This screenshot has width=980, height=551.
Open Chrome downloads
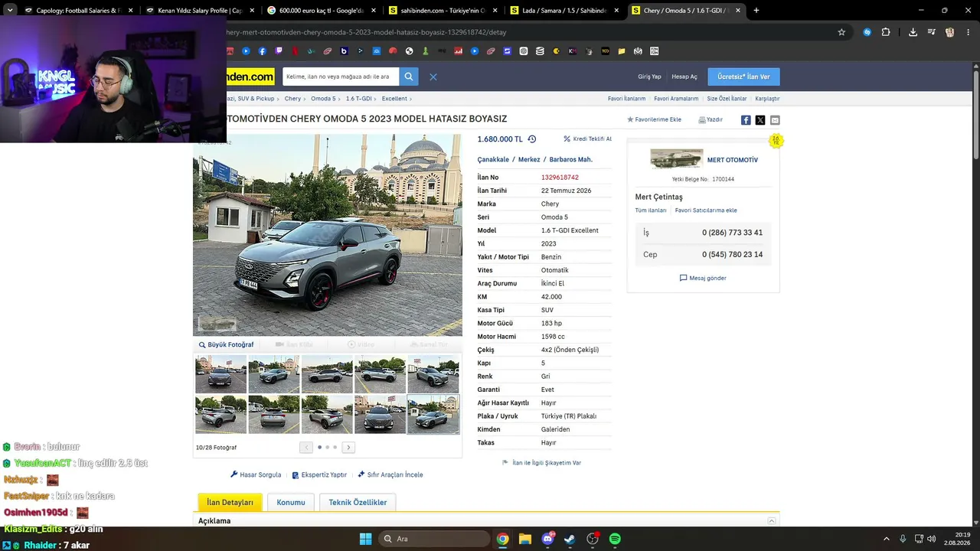pos(913,32)
